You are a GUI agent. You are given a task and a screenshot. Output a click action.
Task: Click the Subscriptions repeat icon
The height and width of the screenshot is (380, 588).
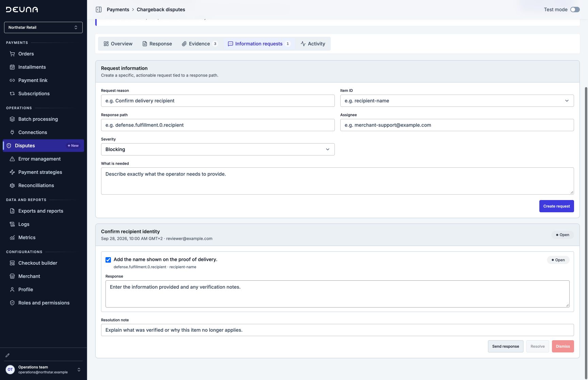(x=12, y=94)
